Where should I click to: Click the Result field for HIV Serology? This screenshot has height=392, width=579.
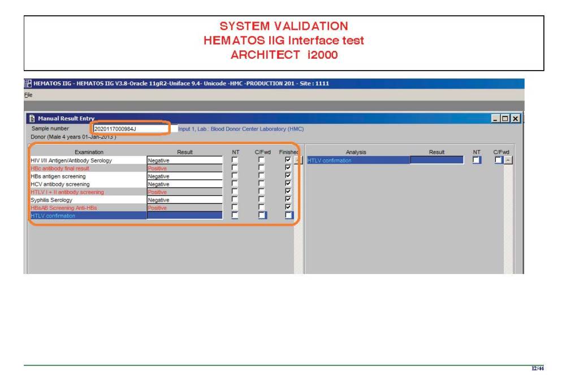[x=184, y=160]
